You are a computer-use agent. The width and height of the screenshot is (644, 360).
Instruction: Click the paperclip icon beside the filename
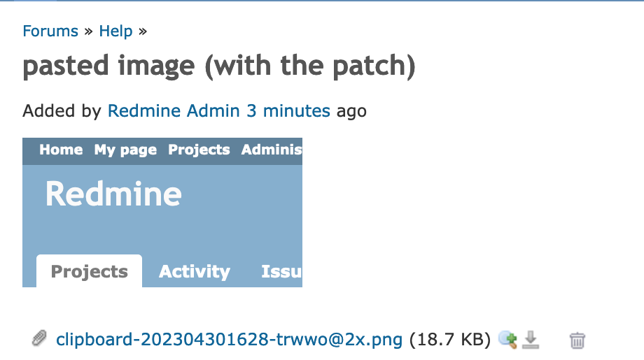[39, 338]
